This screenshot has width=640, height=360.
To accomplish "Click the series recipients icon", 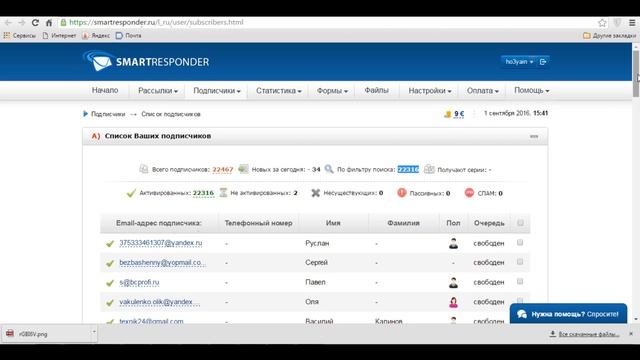I will [x=429, y=169].
